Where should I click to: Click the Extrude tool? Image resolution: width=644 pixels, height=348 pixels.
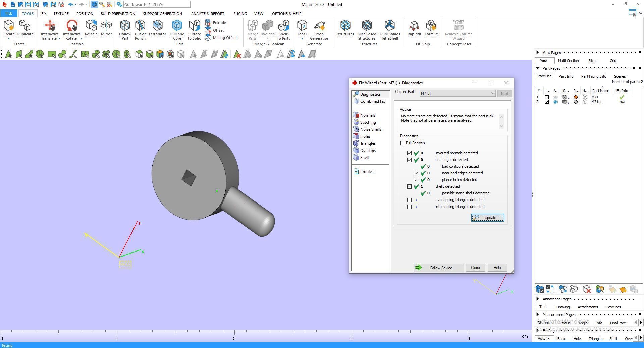215,23
